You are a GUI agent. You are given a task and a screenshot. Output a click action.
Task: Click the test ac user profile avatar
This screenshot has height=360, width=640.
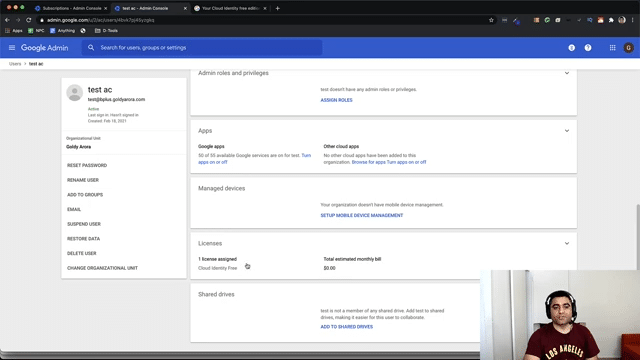coord(75,93)
